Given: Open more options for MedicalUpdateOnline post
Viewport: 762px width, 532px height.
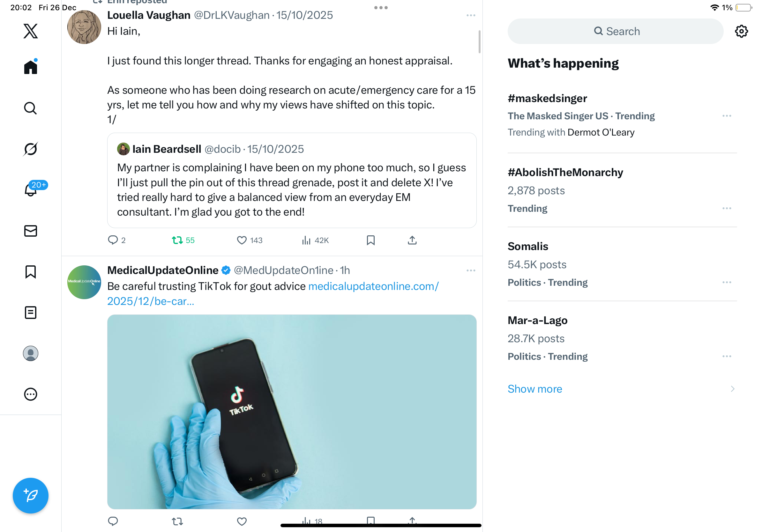Looking at the screenshot, I should click(x=471, y=271).
